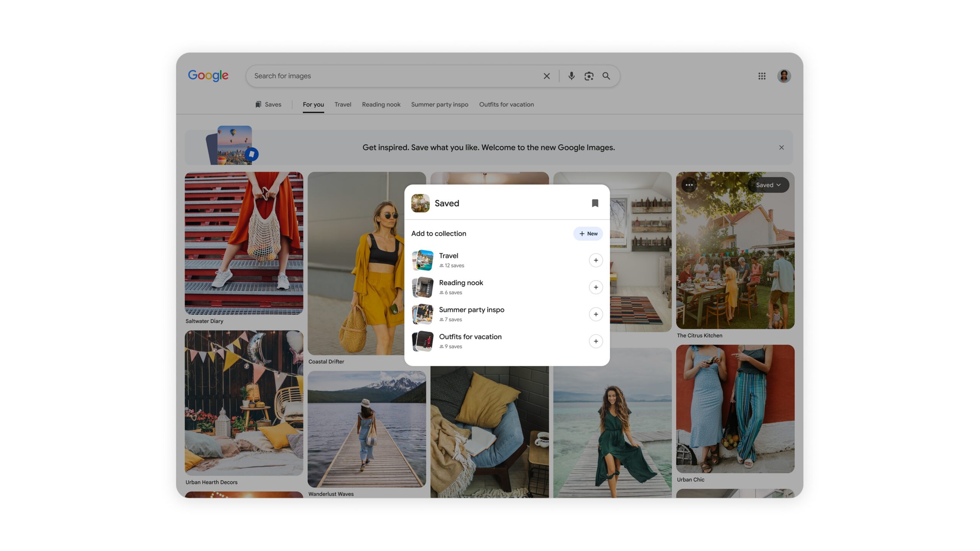Open the Coastal Drifter image
This screenshot has width=980, height=551.
(356, 263)
